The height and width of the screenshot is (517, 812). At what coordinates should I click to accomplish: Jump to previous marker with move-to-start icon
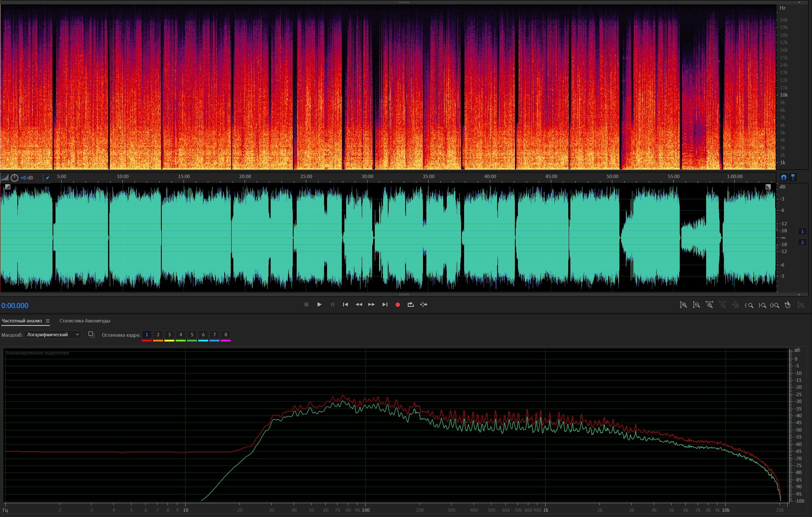click(345, 305)
